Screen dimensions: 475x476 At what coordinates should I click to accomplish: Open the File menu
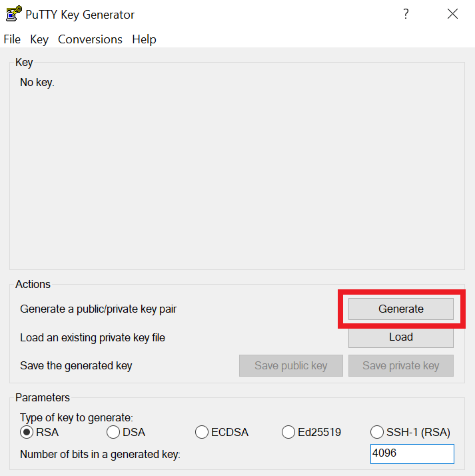[x=12, y=39]
